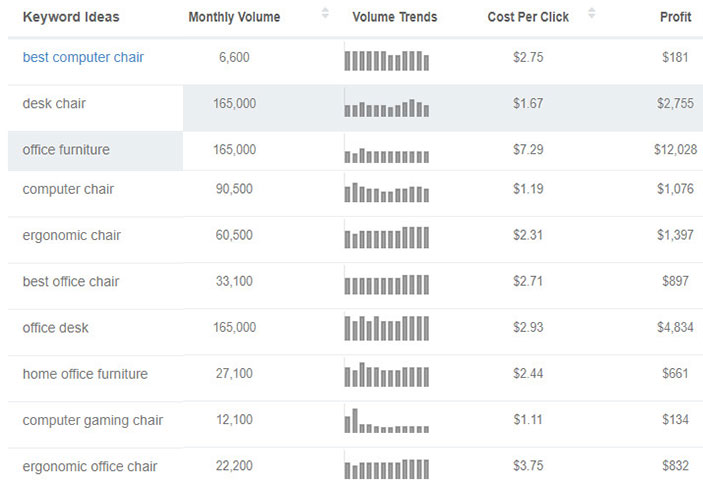Click the Profit column header
Viewport: 703px width, 483px height.
click(675, 17)
